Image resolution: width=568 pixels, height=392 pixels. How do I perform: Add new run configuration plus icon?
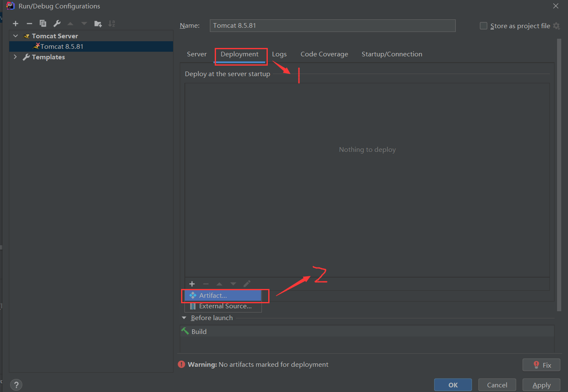[x=16, y=24]
